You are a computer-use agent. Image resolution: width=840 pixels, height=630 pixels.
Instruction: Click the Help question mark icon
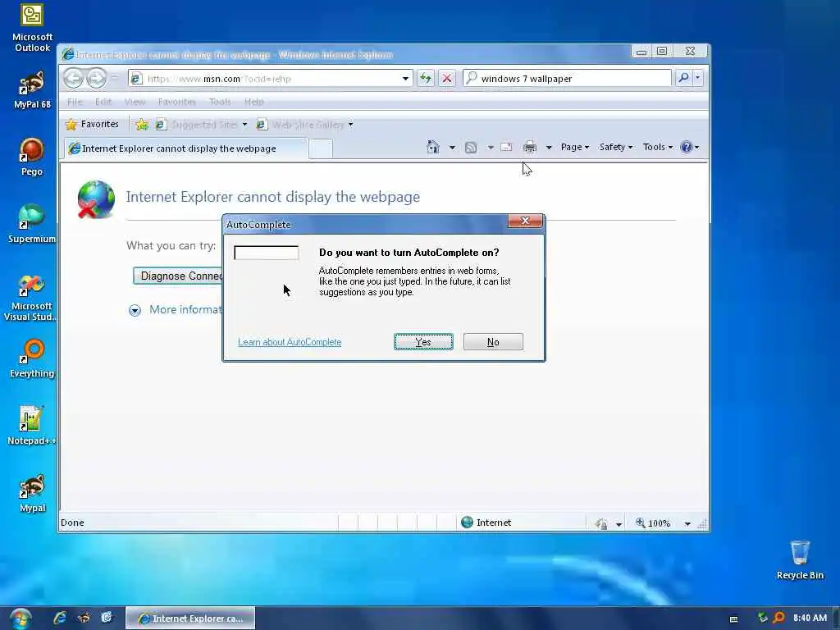click(687, 147)
